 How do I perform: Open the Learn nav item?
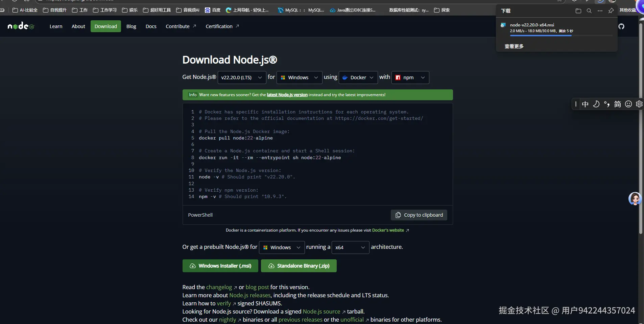(x=56, y=26)
